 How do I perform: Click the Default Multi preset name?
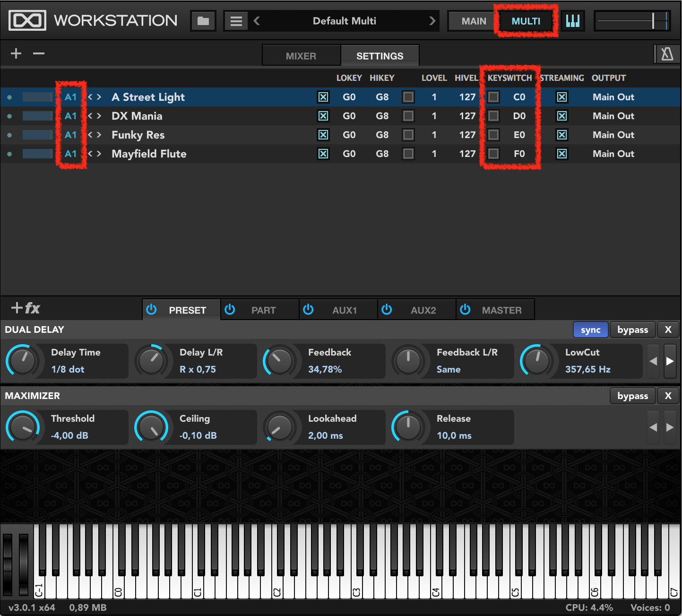[345, 21]
